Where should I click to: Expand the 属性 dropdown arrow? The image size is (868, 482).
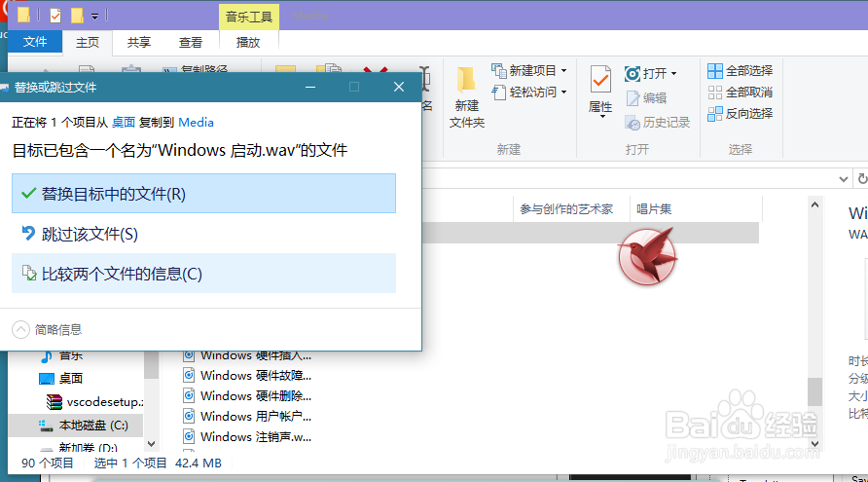602,116
